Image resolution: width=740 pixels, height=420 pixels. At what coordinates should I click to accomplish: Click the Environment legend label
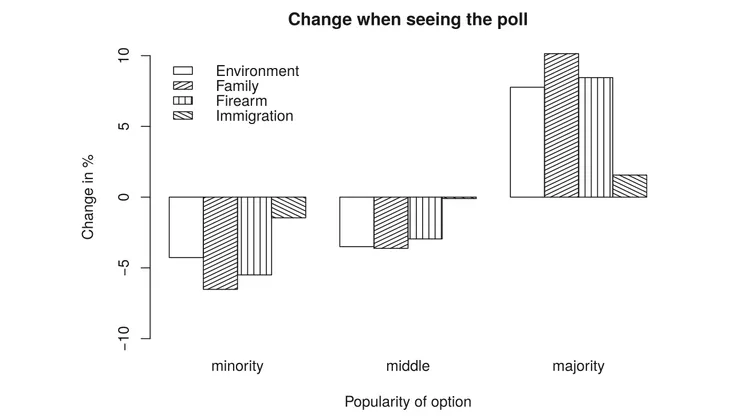coord(257,71)
